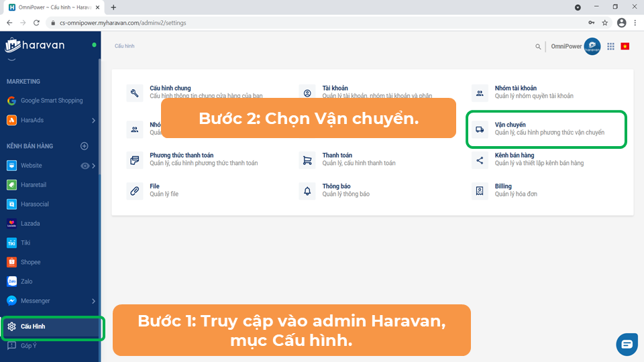Expand the HaraAds submenu chevron
644x362 pixels.
[x=94, y=120]
